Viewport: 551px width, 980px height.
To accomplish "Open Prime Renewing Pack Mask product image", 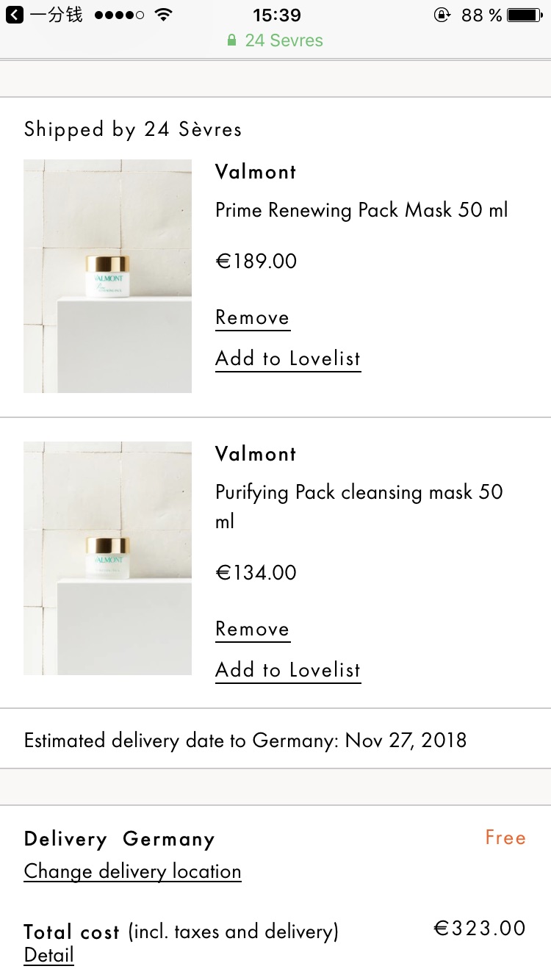I will tap(107, 276).
